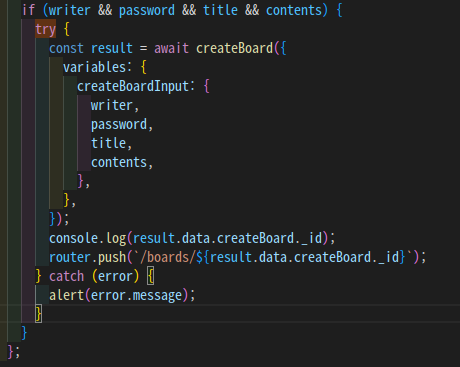This screenshot has width=460, height=367.
Task: Click 'alert' function call
Action: tap(66, 295)
